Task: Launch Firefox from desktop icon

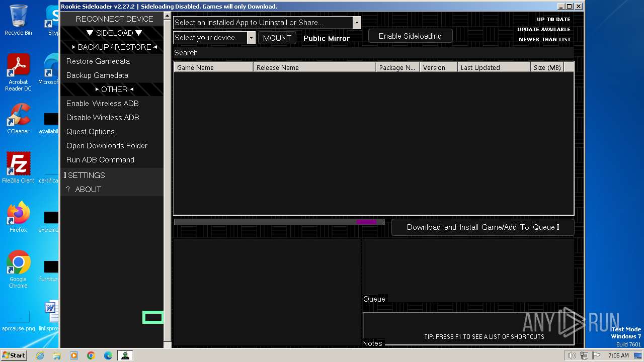Action: tap(18, 217)
